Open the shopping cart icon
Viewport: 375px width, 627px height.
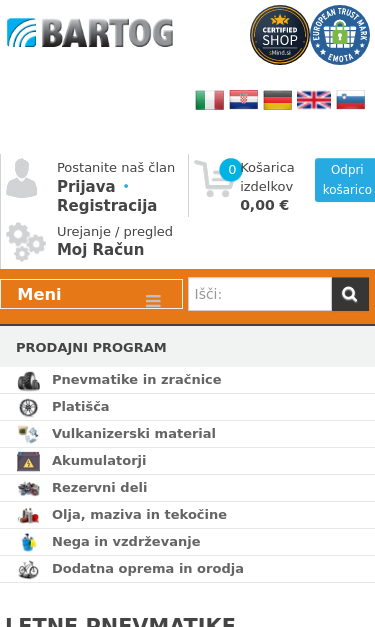[214, 178]
